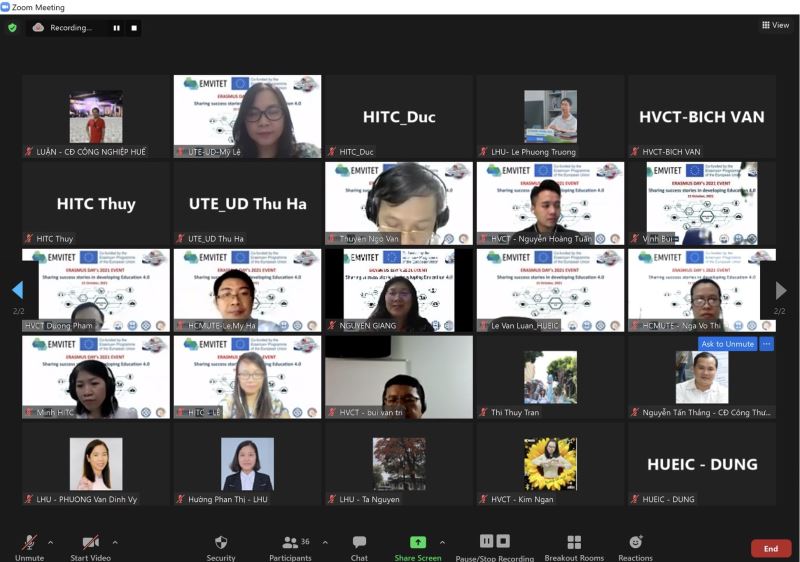Click the green encryption shield icon
Viewport: 800px width, 562px height.
click(12, 28)
